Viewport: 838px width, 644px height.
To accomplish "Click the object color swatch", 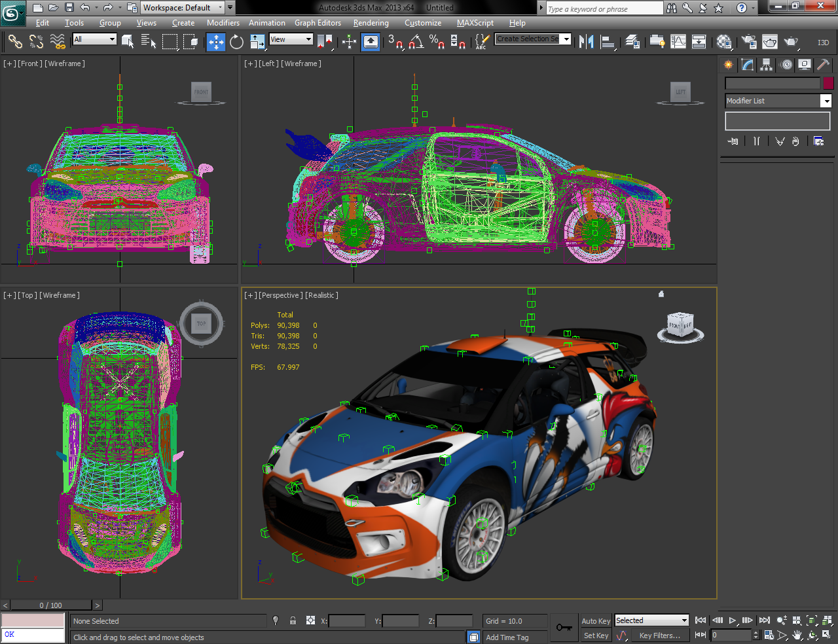I will click(828, 83).
